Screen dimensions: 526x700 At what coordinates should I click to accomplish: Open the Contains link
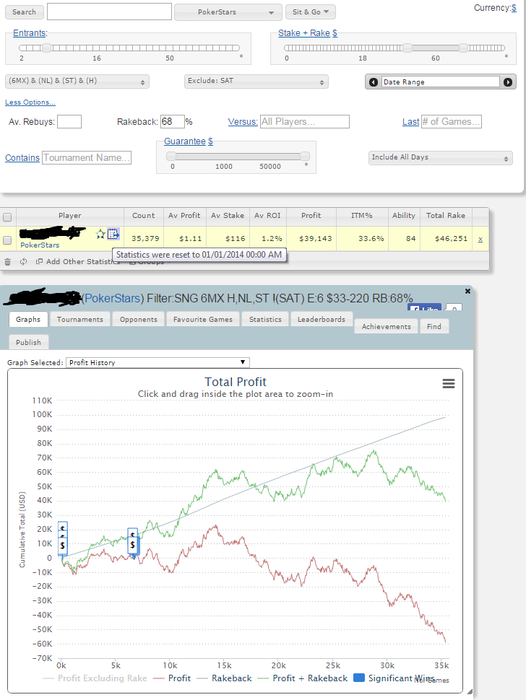click(22, 158)
